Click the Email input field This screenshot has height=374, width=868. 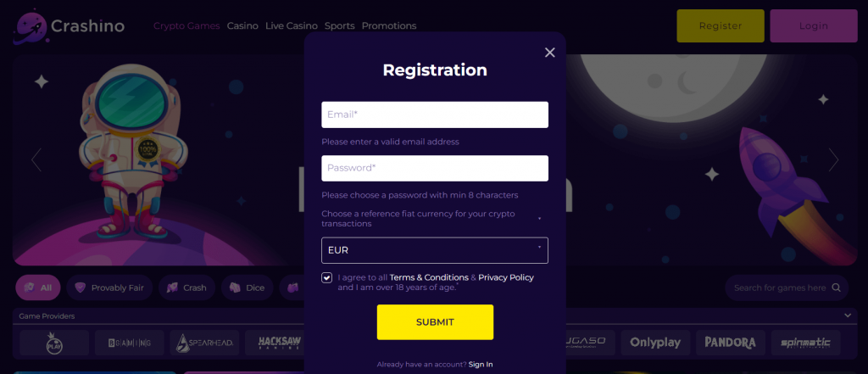pos(434,114)
